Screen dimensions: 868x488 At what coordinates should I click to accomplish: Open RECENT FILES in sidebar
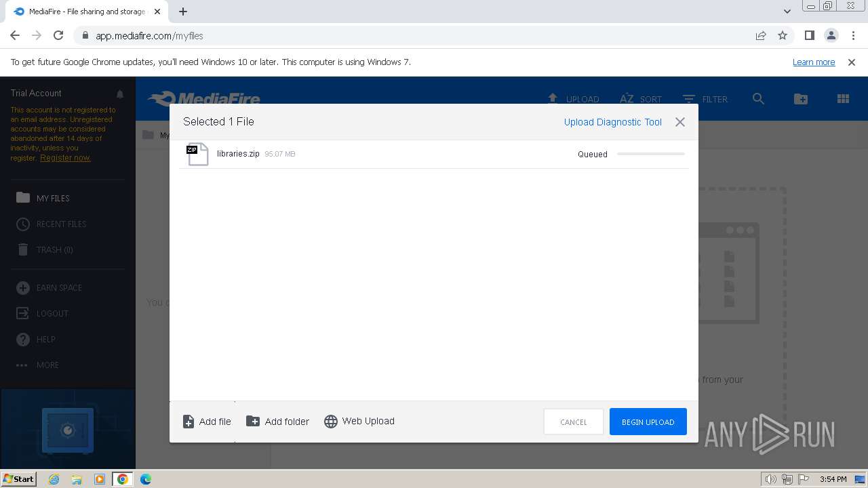(62, 224)
